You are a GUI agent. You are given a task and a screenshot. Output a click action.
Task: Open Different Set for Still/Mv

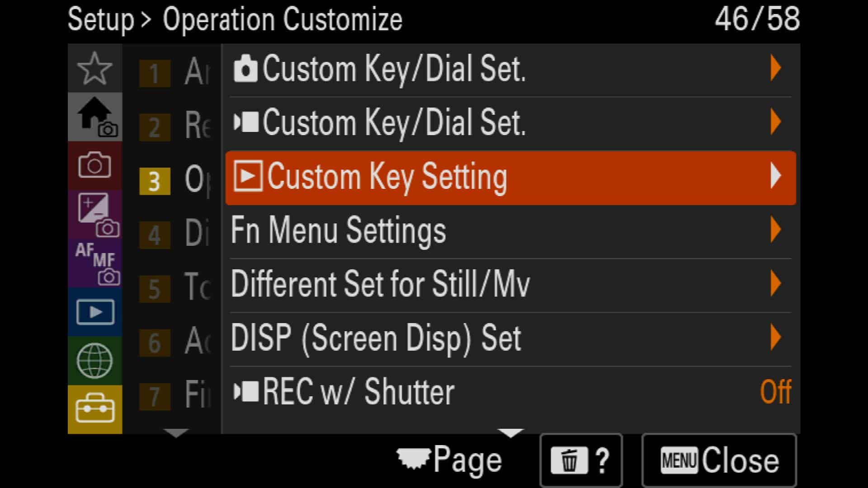pos(511,284)
